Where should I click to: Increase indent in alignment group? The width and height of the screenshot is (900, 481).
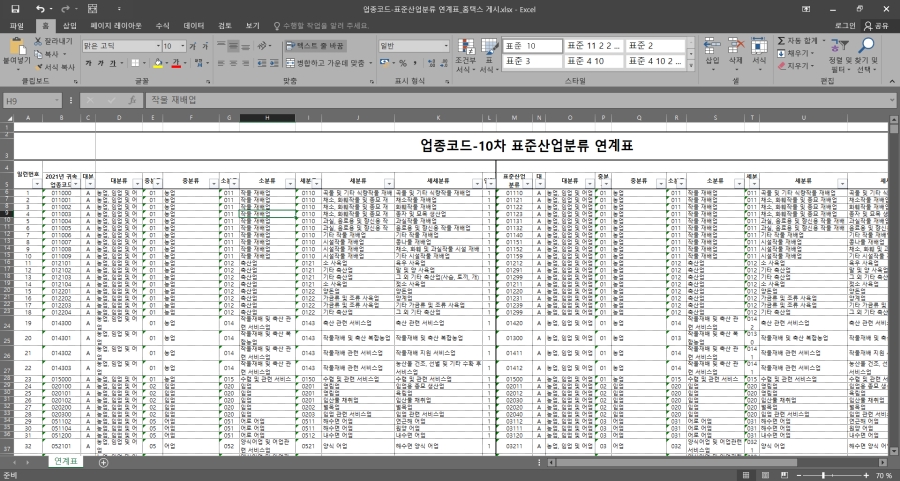click(273, 63)
